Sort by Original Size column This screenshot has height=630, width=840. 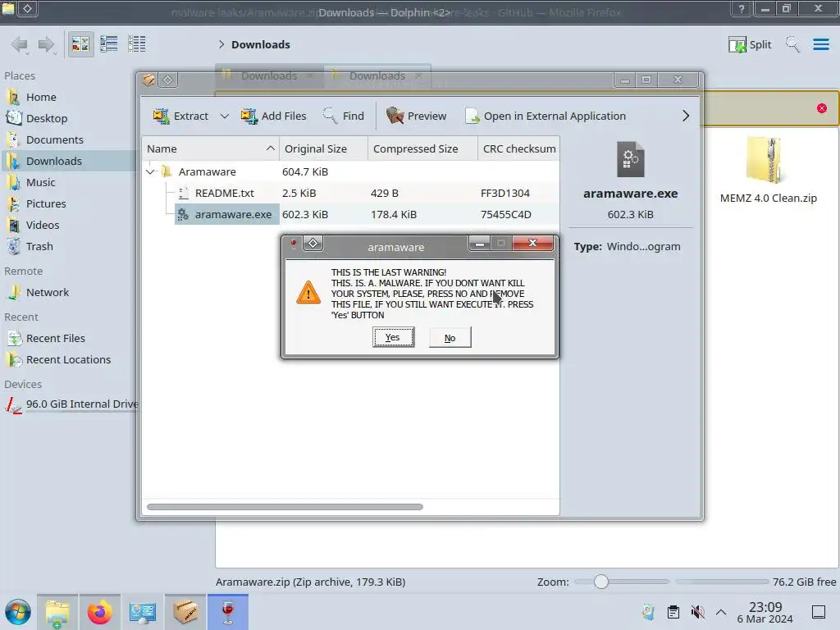(x=323, y=149)
